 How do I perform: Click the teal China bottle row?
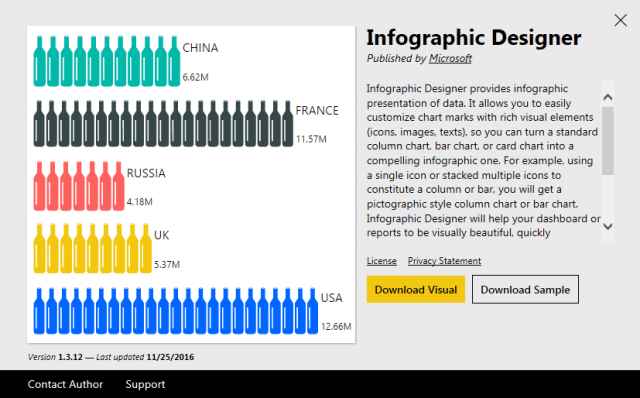pyautogui.click(x=107, y=61)
